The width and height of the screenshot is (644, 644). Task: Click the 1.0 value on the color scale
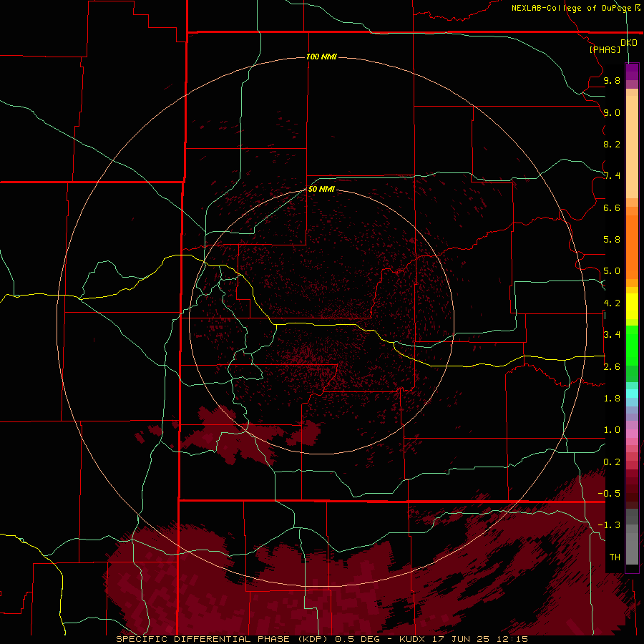pos(612,430)
